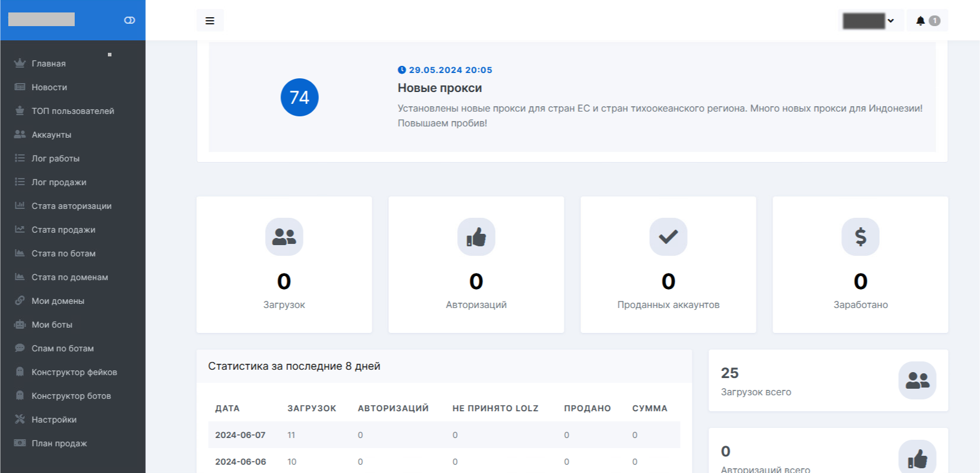
Task: Click the chart icon beside Стата авторизации
Action: [x=20, y=206]
